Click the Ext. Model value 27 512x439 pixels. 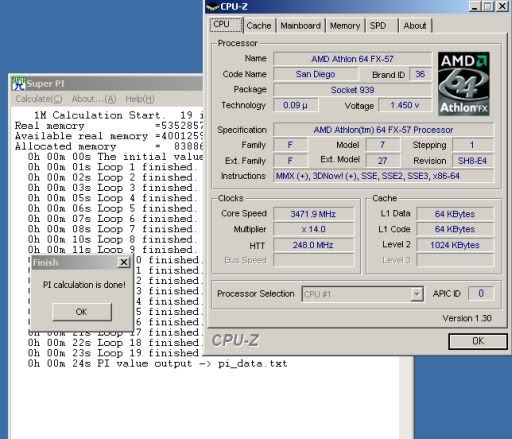pyautogui.click(x=383, y=161)
